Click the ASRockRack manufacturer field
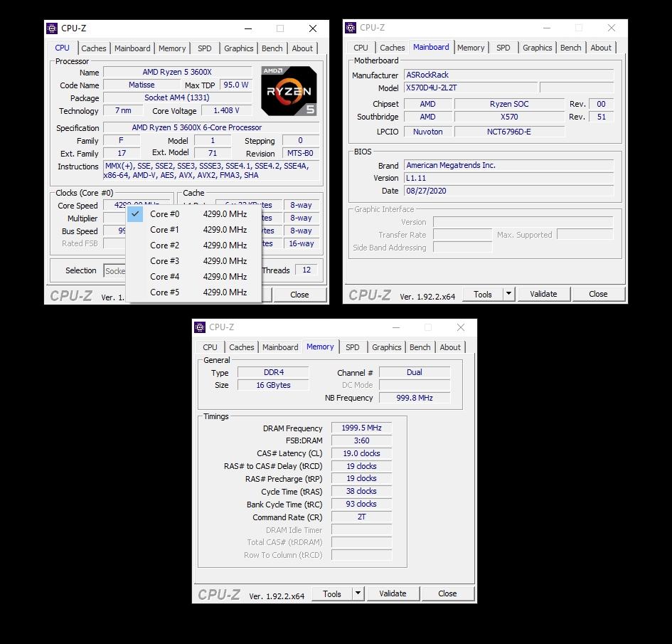Viewport: 672px width, 644px height. tap(508, 75)
